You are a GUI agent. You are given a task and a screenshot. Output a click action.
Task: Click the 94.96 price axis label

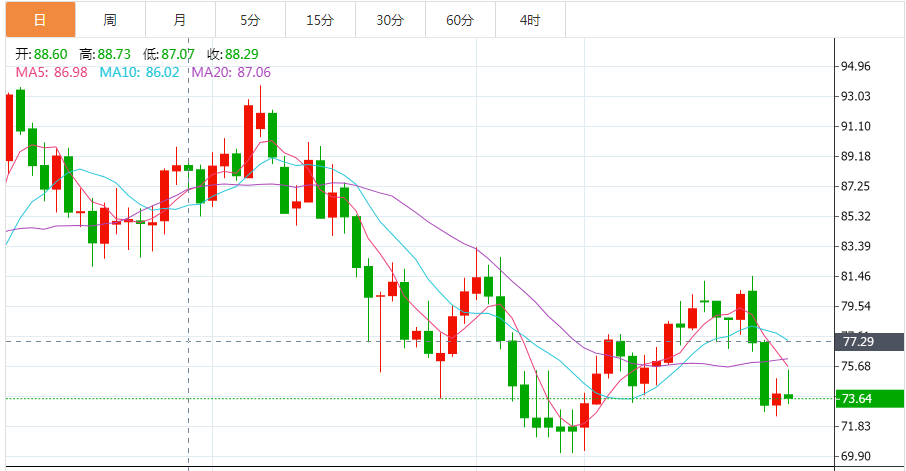856,67
